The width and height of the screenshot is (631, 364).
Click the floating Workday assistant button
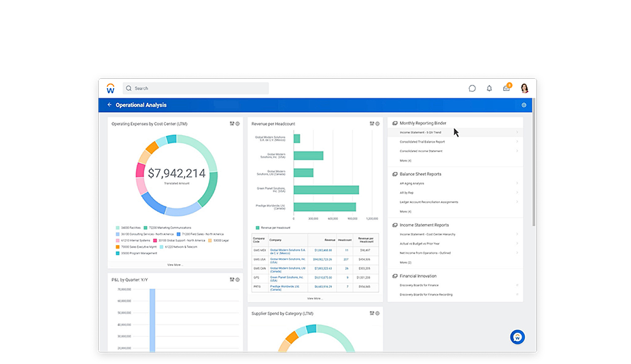[517, 337]
